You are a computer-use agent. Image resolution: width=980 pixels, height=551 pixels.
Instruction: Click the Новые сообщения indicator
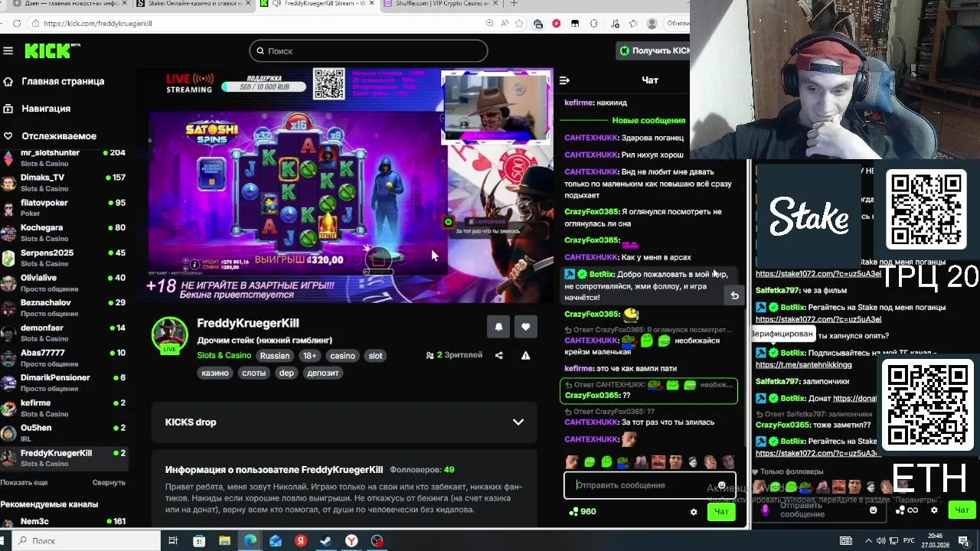coord(648,120)
